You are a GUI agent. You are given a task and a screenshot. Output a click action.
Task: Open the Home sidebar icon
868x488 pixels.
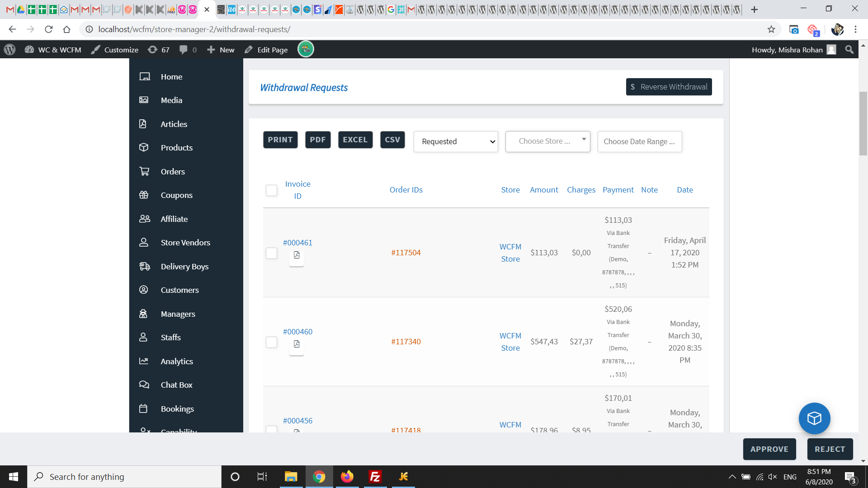click(144, 77)
